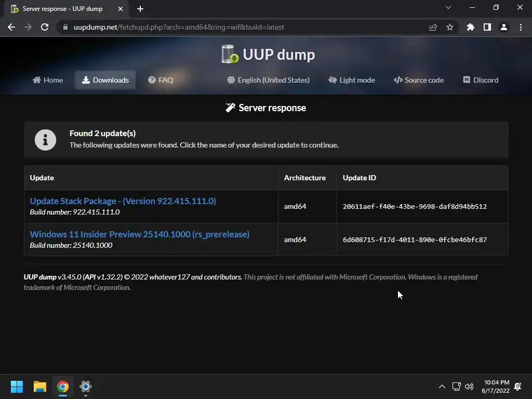Expand the tab search chevron

click(448, 7)
